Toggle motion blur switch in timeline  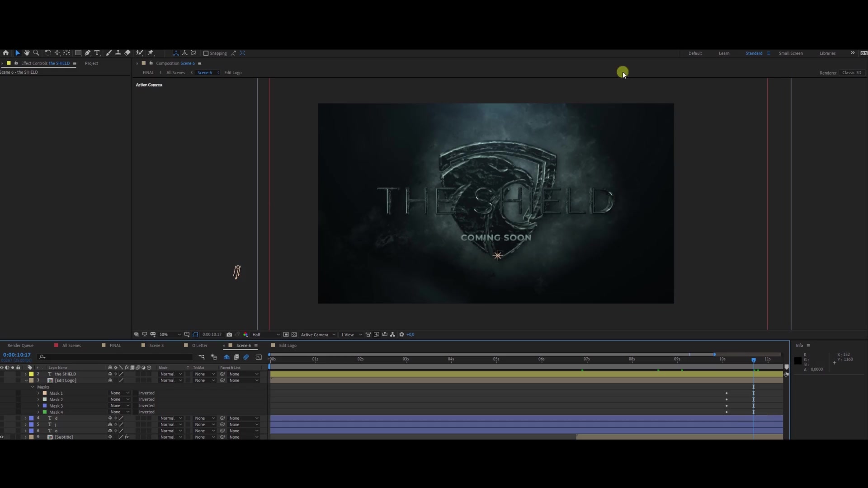pyautogui.click(x=246, y=357)
